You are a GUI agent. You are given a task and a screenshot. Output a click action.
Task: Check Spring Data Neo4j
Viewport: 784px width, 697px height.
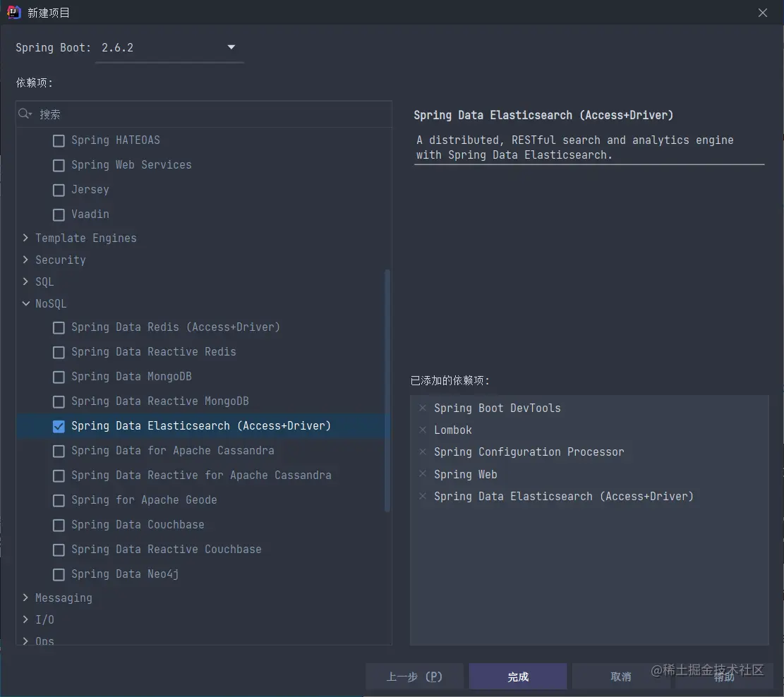coord(59,574)
